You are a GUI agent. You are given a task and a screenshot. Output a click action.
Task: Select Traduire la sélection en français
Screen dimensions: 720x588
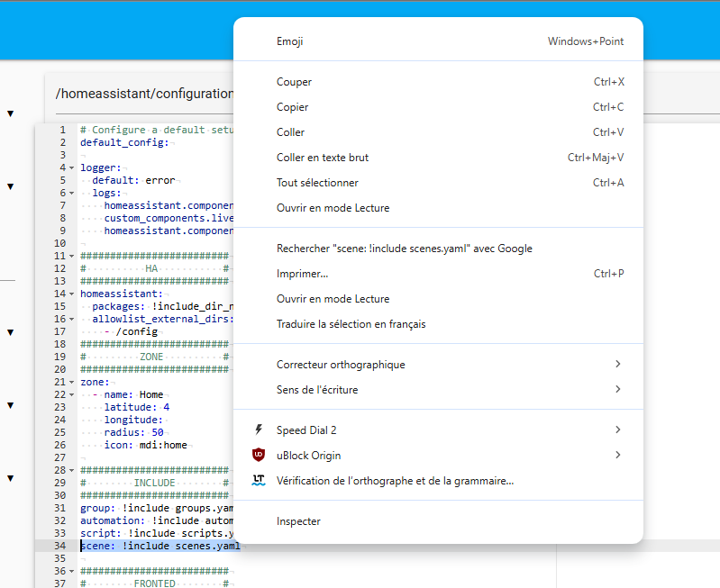click(351, 324)
